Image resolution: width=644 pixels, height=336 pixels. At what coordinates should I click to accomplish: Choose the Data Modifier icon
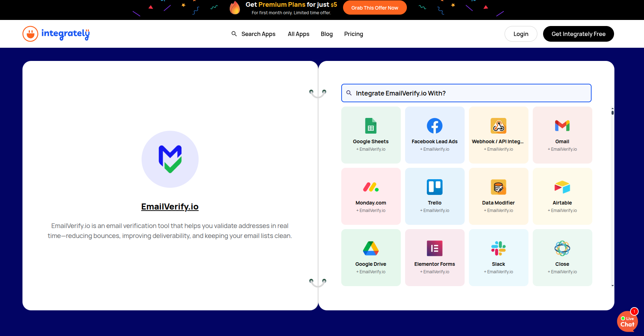pyautogui.click(x=499, y=187)
